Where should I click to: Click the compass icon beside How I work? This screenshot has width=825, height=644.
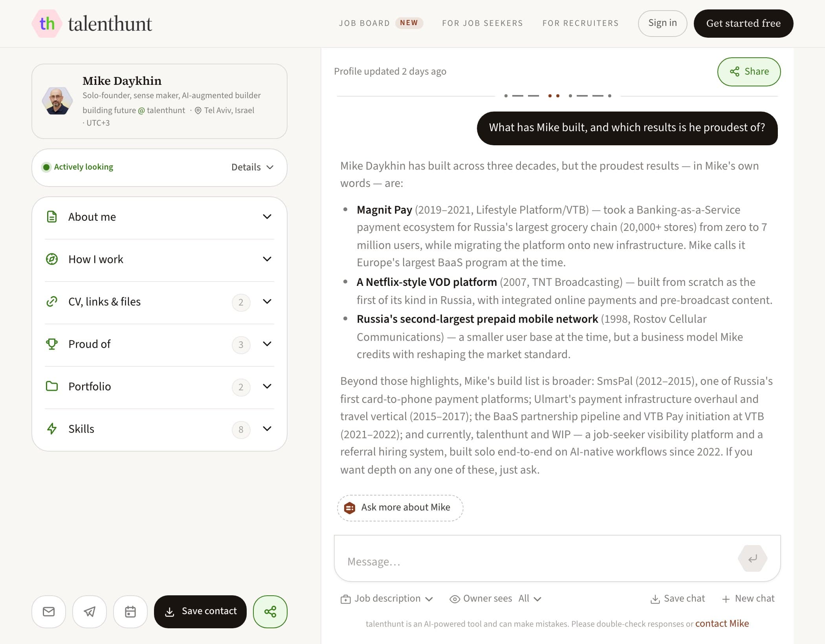coord(52,259)
